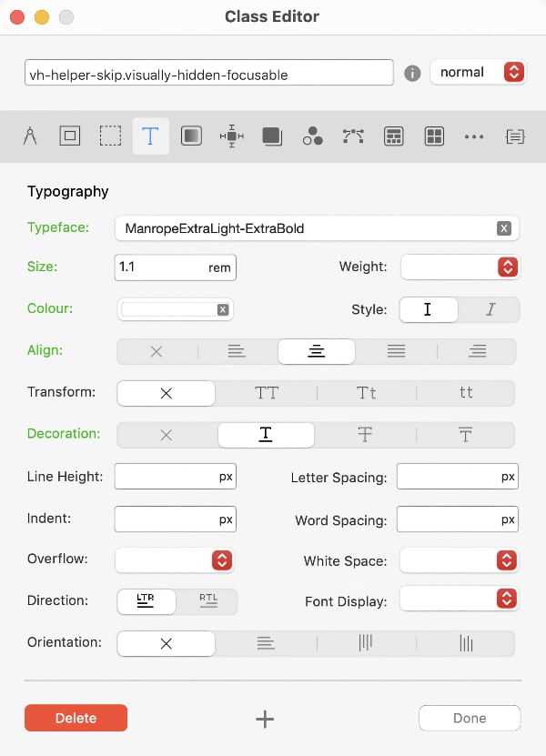Open the dashed outline settings icon

point(110,136)
